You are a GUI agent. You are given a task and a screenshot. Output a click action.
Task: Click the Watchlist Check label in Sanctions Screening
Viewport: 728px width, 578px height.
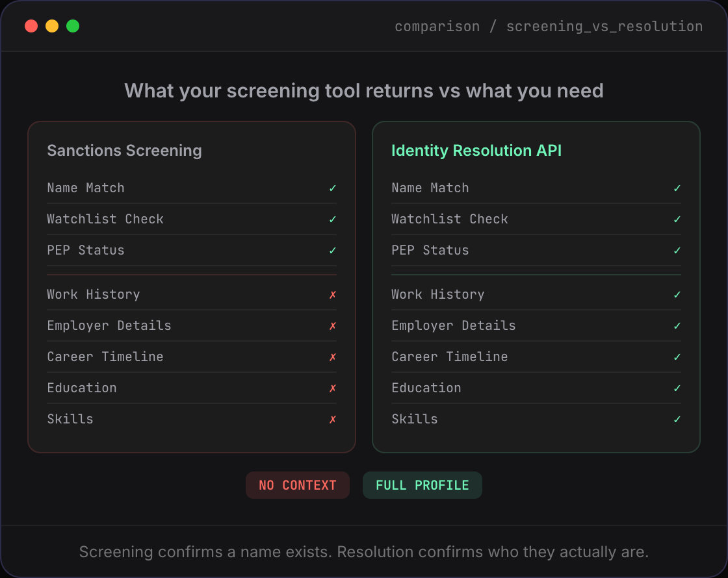(x=105, y=219)
